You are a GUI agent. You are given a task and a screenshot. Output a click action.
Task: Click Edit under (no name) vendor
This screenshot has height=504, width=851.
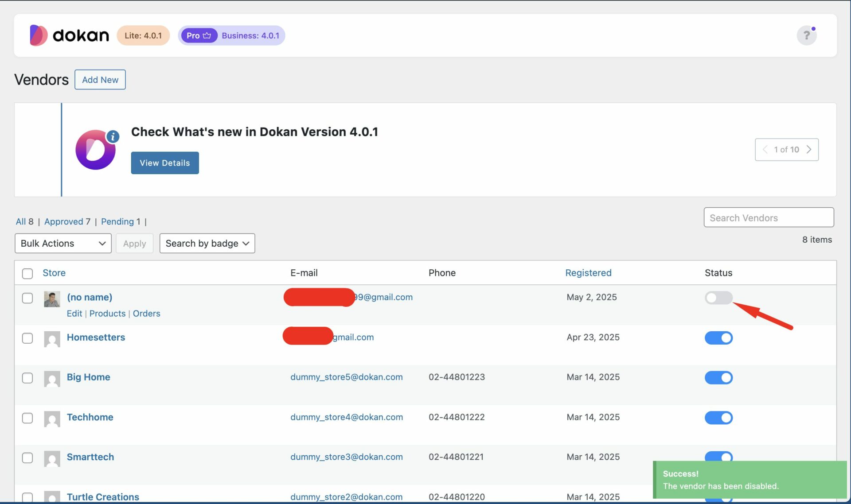tap(74, 314)
